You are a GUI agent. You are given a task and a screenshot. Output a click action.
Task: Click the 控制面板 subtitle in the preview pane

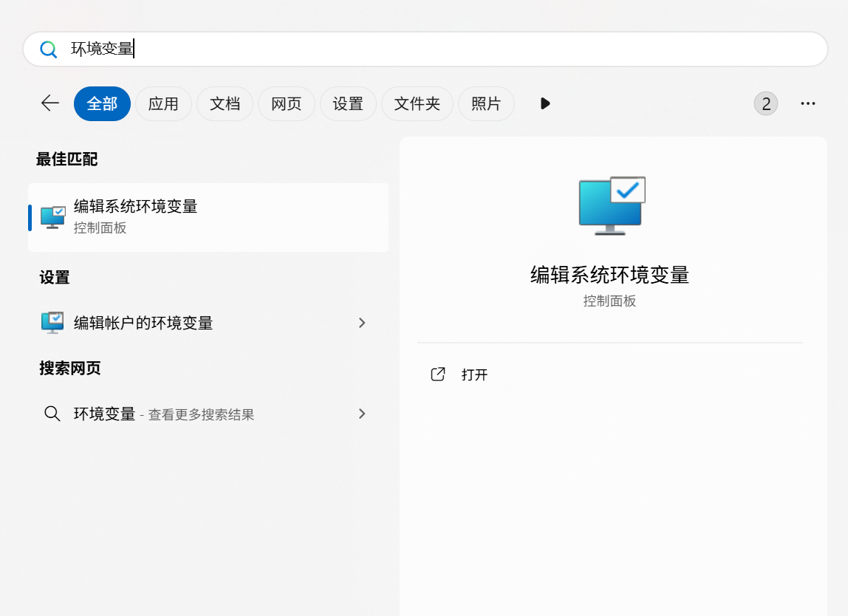tap(609, 301)
